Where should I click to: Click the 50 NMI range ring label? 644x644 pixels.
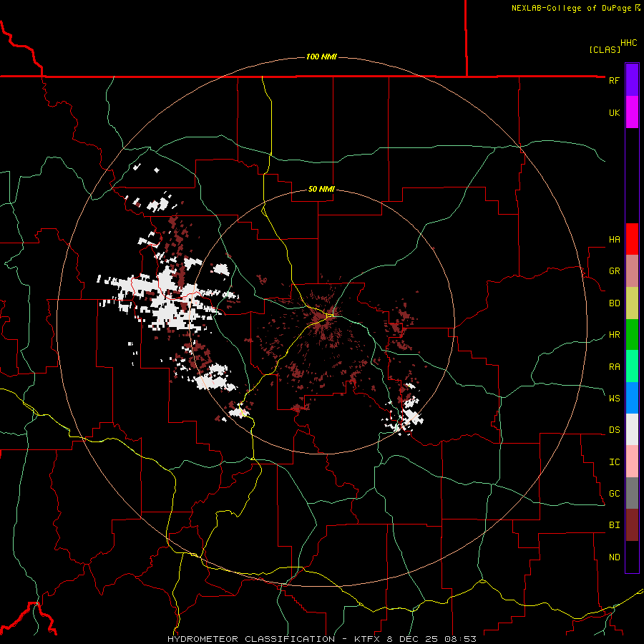tap(321, 189)
